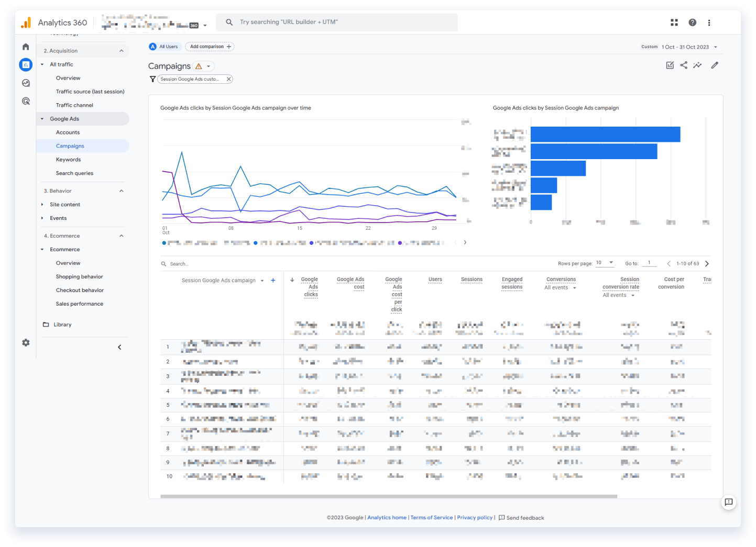Open Terms of Service link
The width and height of the screenshot is (756, 547).
pyautogui.click(x=432, y=518)
